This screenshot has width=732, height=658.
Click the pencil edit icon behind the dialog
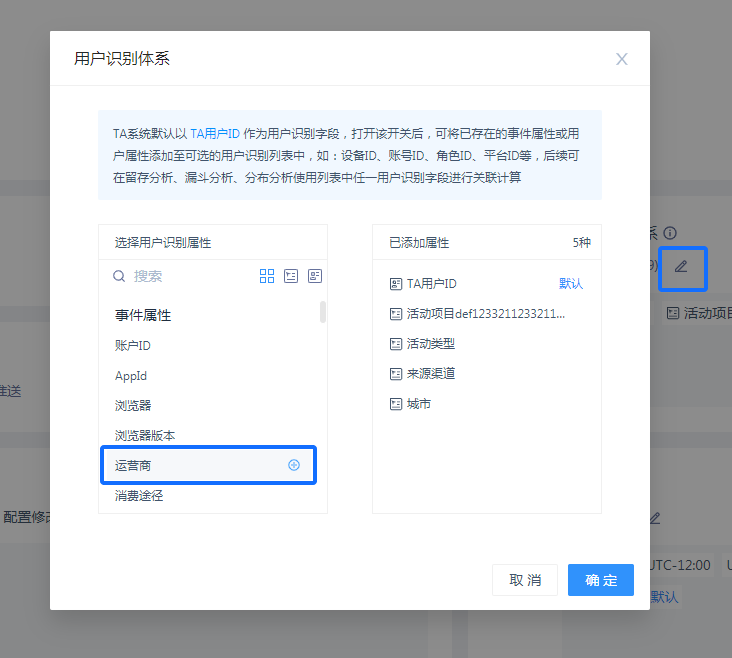[682, 267]
